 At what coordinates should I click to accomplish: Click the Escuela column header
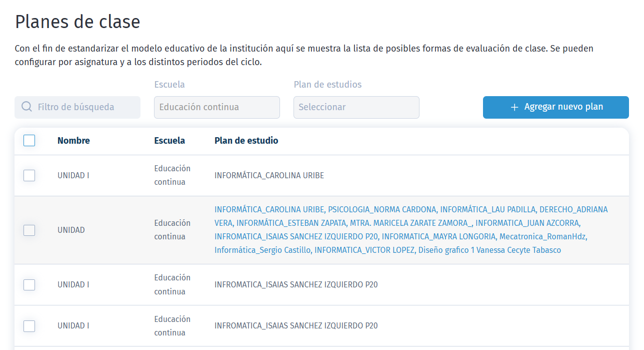[169, 141]
